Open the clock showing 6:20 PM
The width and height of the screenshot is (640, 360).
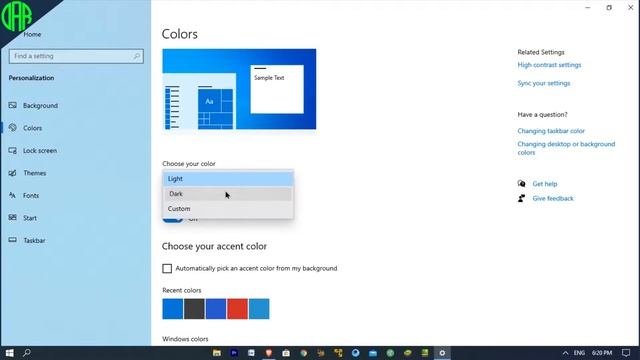(602, 353)
